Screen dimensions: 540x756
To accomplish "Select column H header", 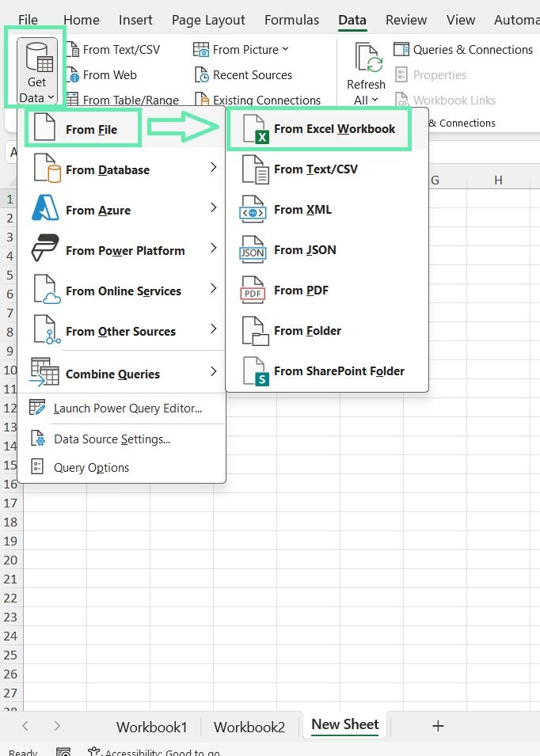I will pyautogui.click(x=499, y=180).
